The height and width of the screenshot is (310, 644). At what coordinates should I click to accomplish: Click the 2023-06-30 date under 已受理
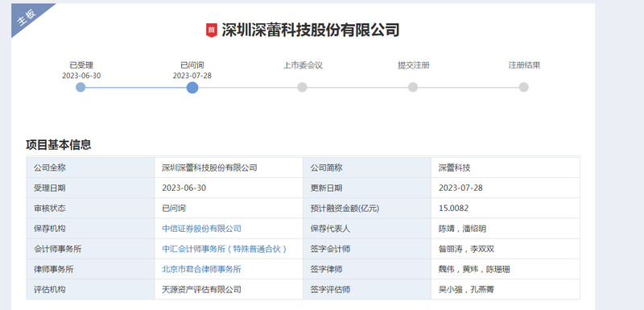[x=81, y=76]
